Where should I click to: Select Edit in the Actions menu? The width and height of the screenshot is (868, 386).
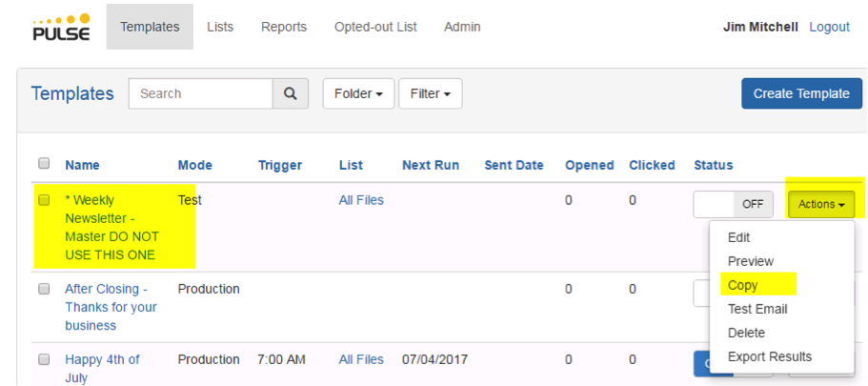coord(738,237)
